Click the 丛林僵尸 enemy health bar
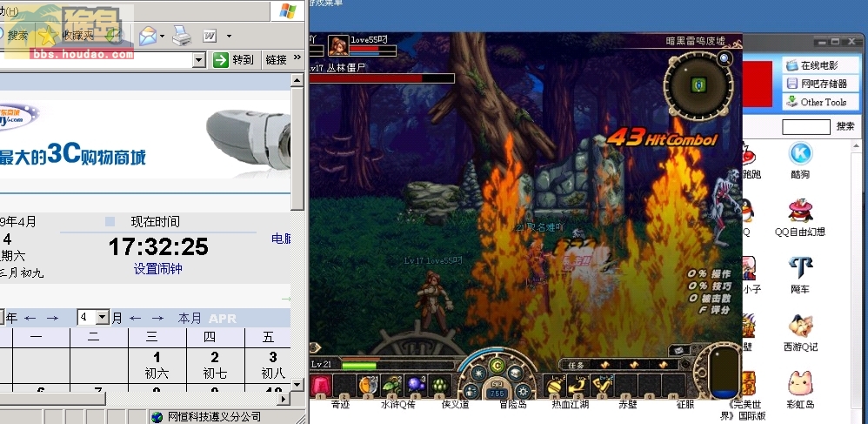 382,78
